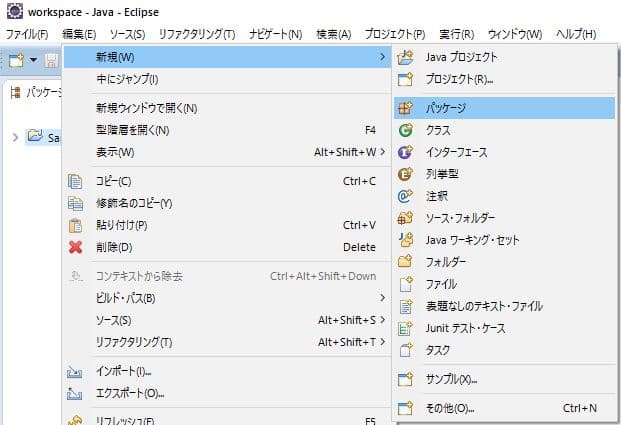Click the Eclipse application icon in title bar
The height and width of the screenshot is (425, 621).
(x=15, y=11)
